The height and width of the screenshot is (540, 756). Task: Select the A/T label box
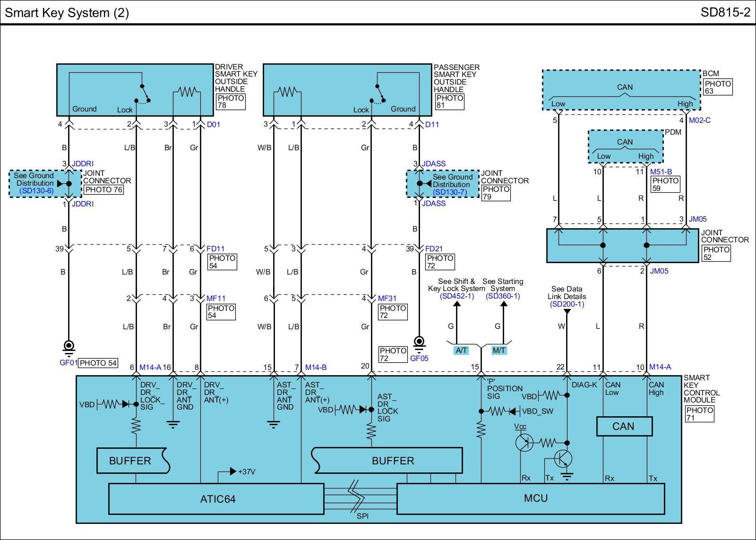coord(461,351)
